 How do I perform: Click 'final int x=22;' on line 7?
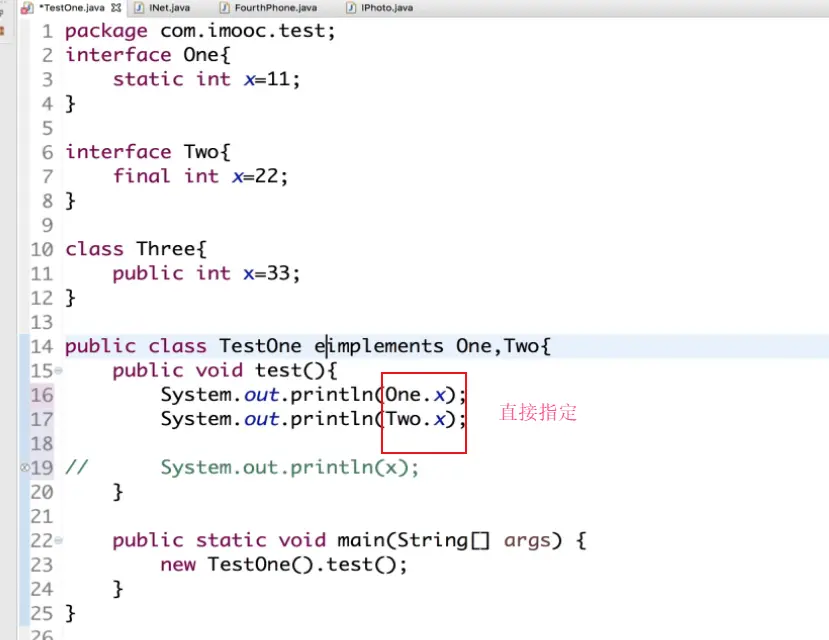coord(200,176)
